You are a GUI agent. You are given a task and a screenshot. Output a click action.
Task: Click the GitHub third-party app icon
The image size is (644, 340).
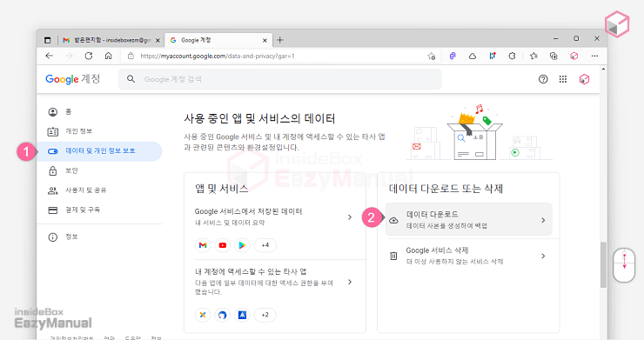coord(223,315)
